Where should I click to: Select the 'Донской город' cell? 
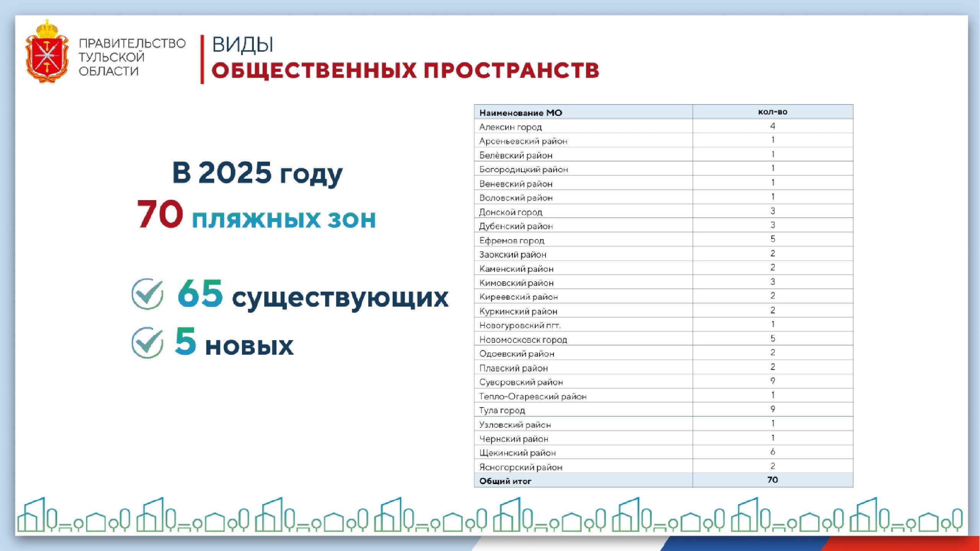click(583, 211)
